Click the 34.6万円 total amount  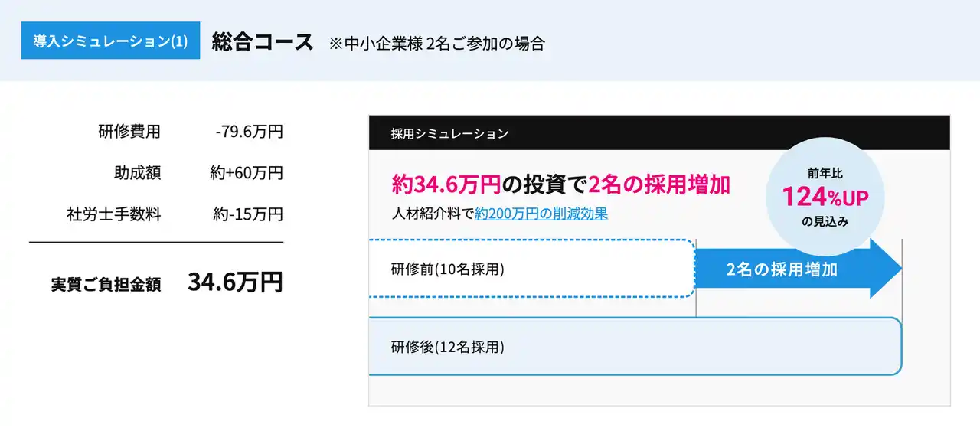click(235, 282)
